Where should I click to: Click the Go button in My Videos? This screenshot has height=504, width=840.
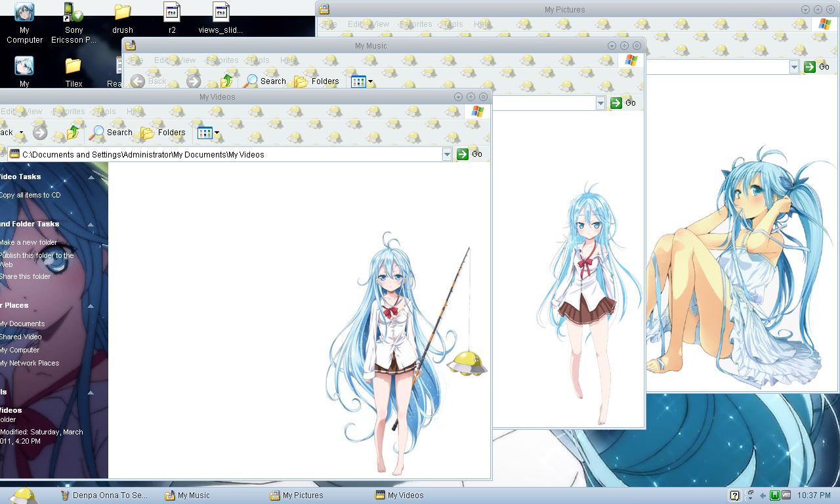click(469, 154)
